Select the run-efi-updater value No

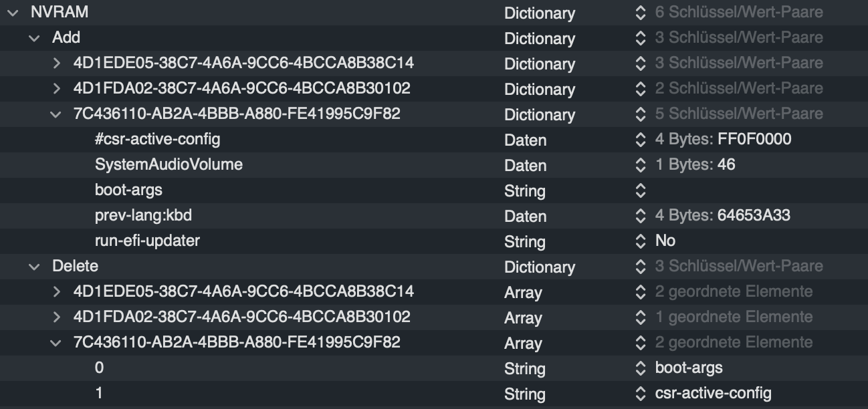pyautogui.click(x=665, y=241)
